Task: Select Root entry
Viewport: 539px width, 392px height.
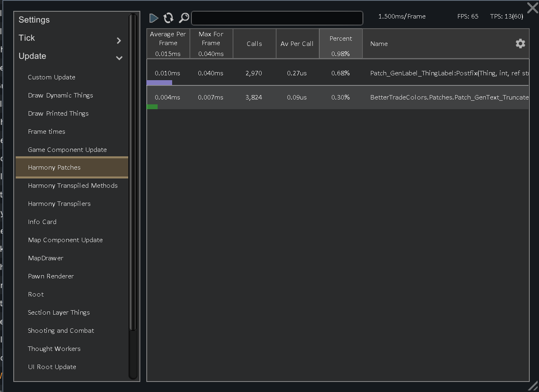Action: (x=36, y=295)
